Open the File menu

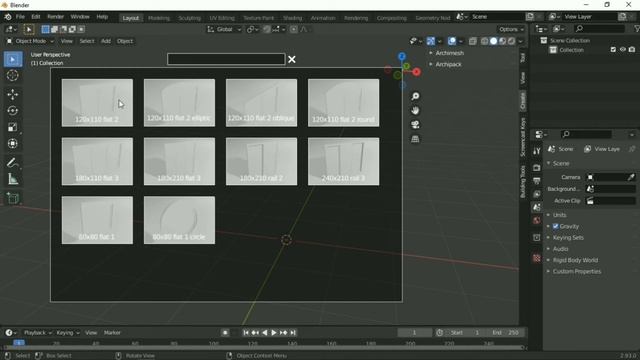coord(20,17)
